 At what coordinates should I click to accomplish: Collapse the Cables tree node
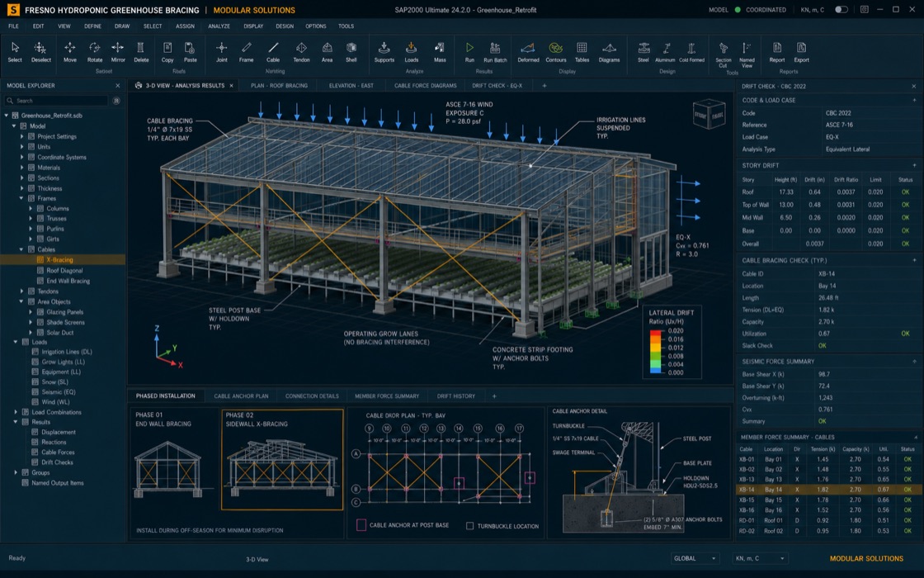click(22, 249)
